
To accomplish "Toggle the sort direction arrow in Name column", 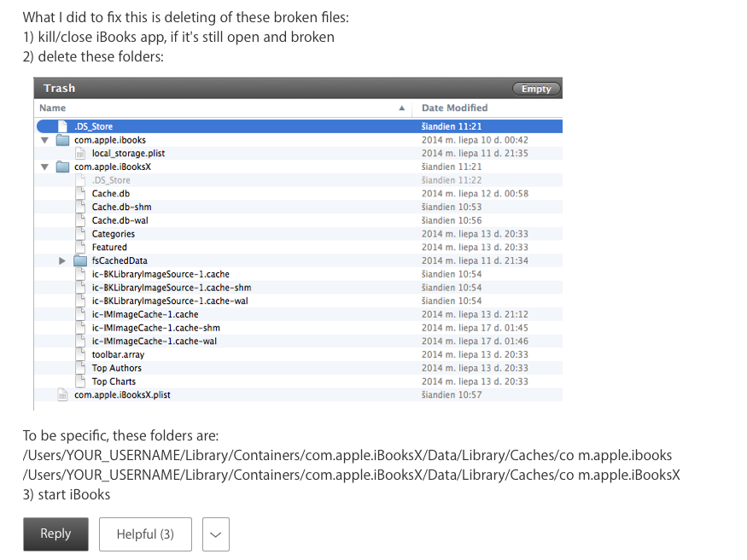I will tap(401, 108).
